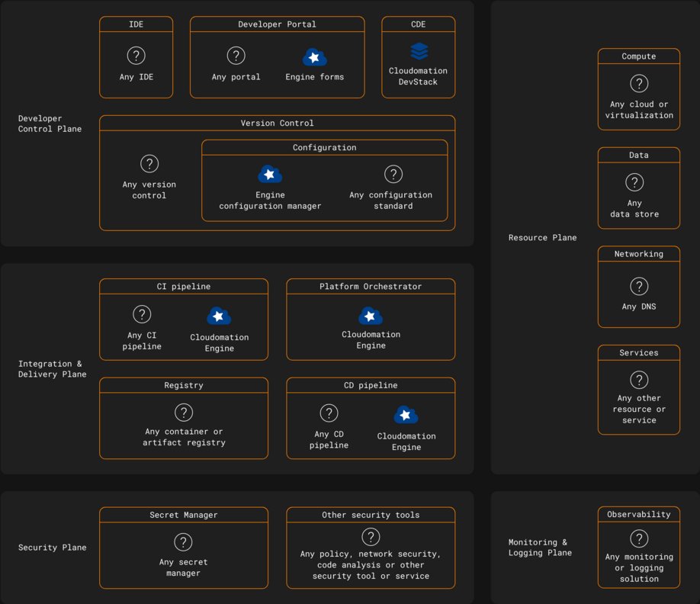
Task: Select the Observability box header
Action: (639, 514)
